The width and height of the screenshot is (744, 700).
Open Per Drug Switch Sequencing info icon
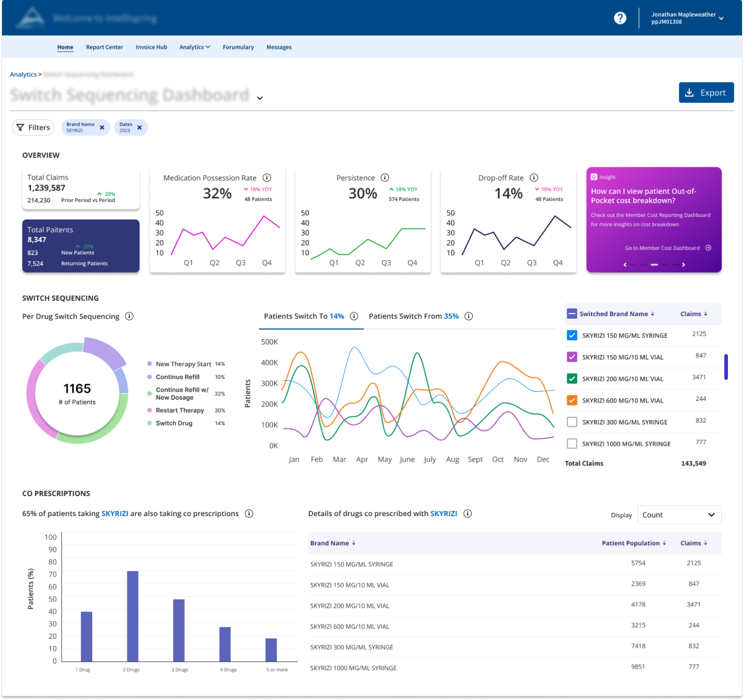(x=129, y=316)
